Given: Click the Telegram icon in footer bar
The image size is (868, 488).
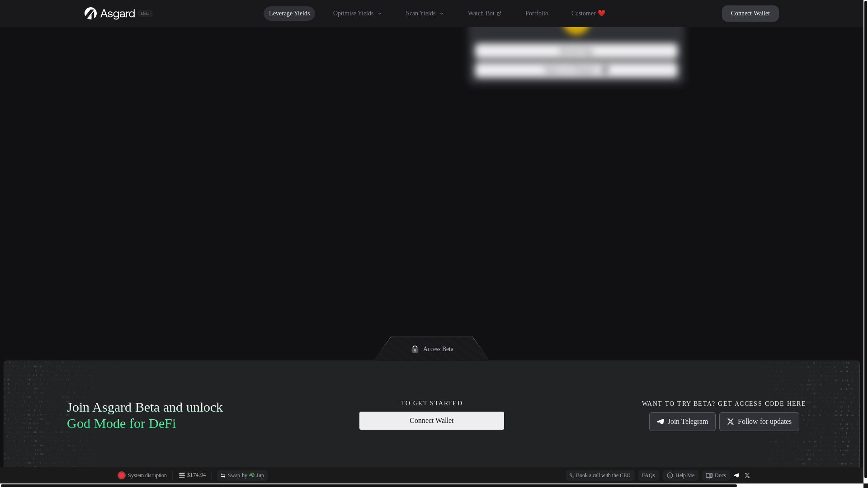Looking at the screenshot, I should tap(736, 475).
